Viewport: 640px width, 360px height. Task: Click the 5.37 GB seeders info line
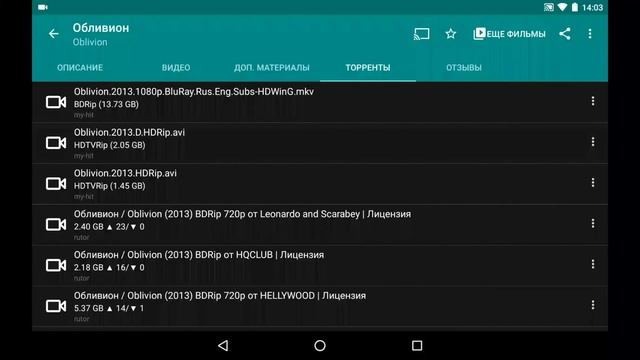(x=109, y=309)
